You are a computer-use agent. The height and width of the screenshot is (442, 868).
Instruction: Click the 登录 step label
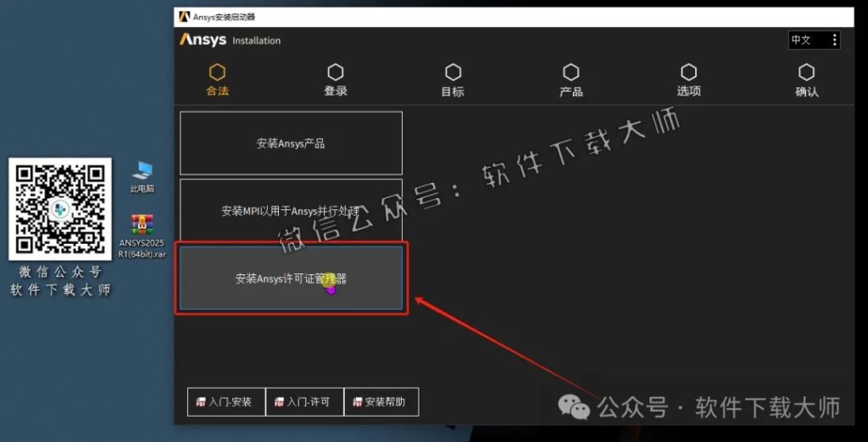coord(336,91)
